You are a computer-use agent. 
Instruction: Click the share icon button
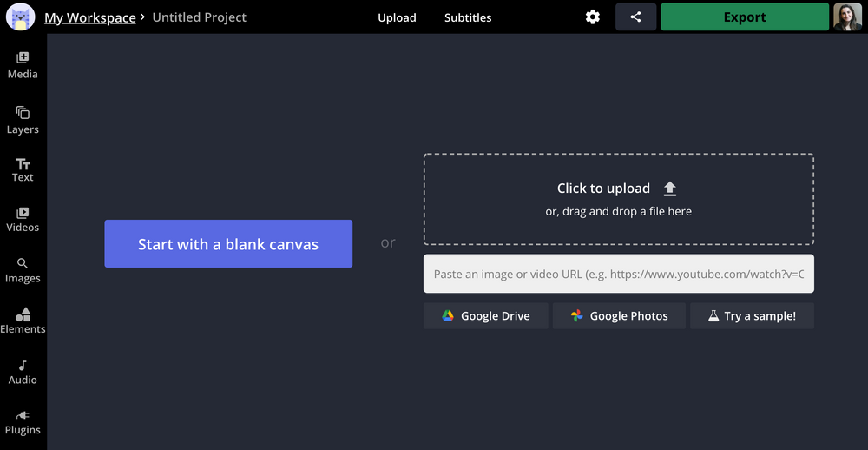635,17
